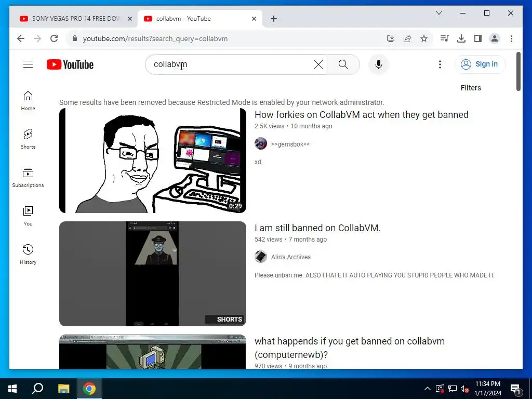Click the Alin's Archives channel avatar
Image resolution: width=532 pixels, height=399 pixels.
pos(261,257)
